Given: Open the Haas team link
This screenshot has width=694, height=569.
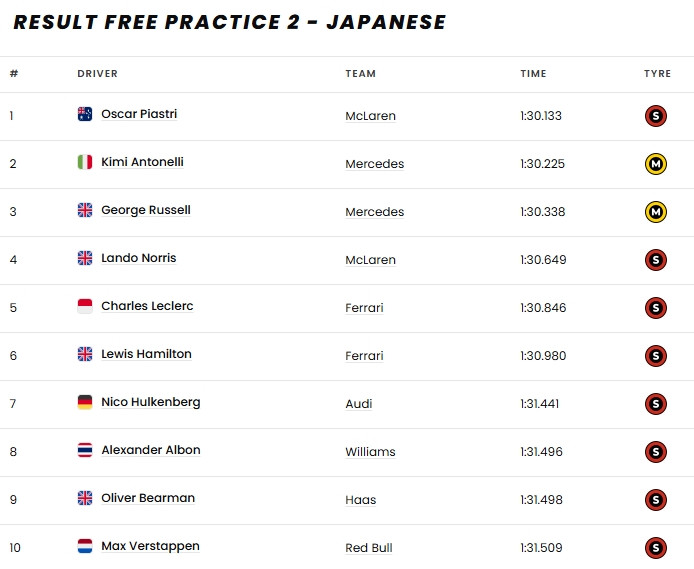Looking at the screenshot, I should click(x=360, y=500).
